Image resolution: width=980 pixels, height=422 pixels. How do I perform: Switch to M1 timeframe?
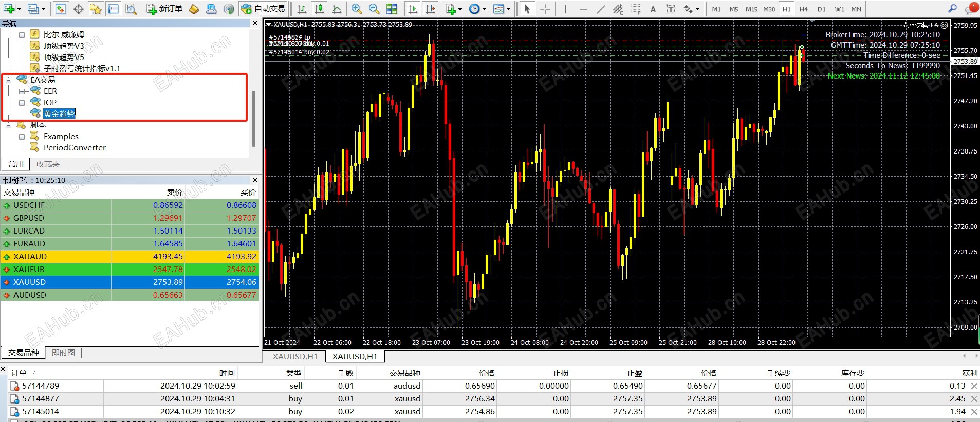pos(716,9)
